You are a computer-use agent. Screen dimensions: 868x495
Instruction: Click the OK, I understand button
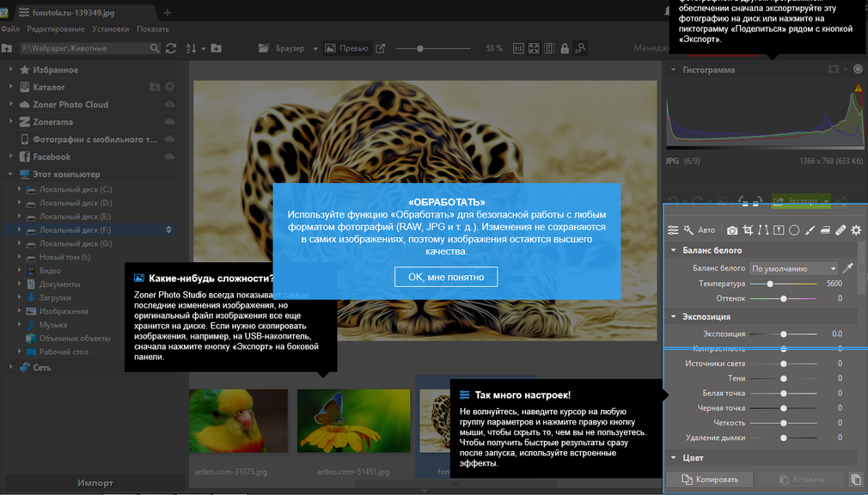[x=446, y=277]
